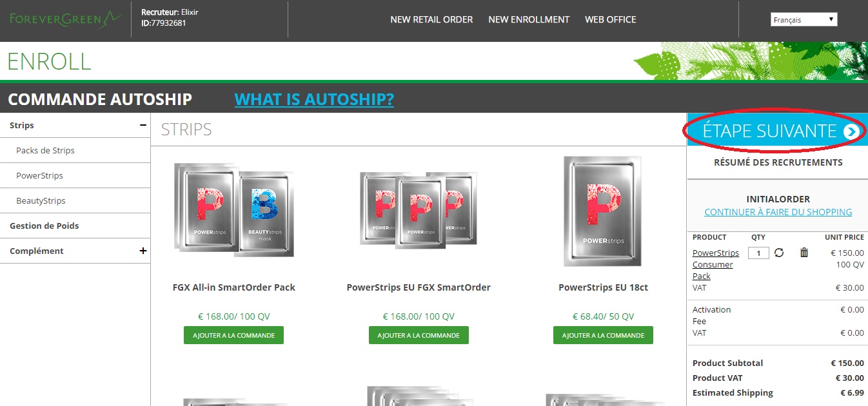Delete PowerStrips Consumer Pack with trash icon
868x406 pixels.
pos(804,253)
